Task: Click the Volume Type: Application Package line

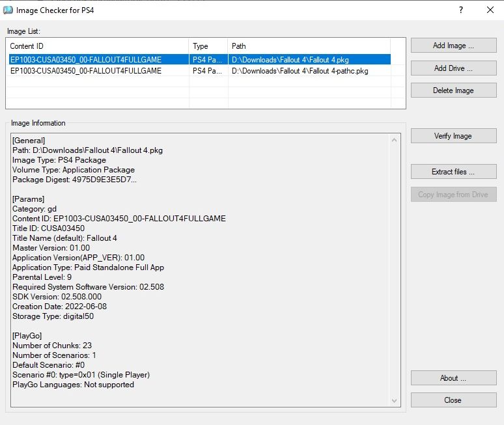Action: click(x=74, y=170)
